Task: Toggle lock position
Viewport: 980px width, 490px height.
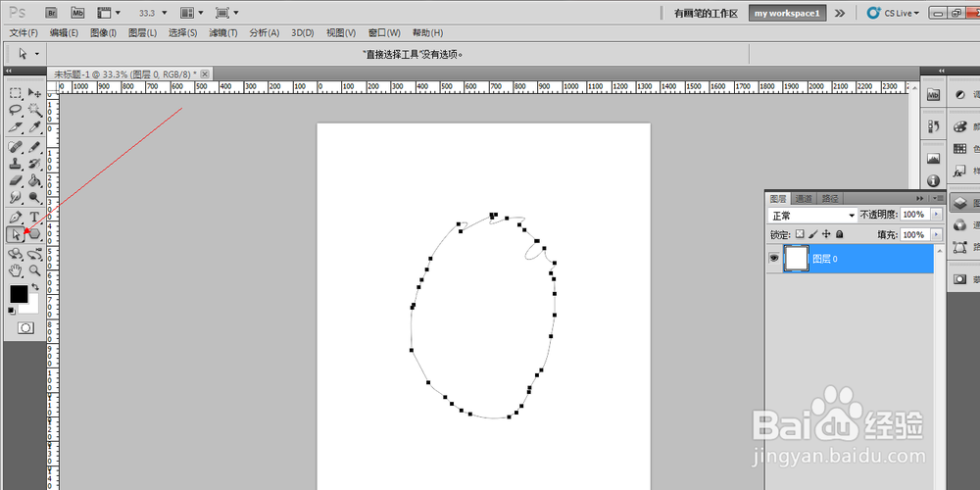Action: [x=826, y=234]
